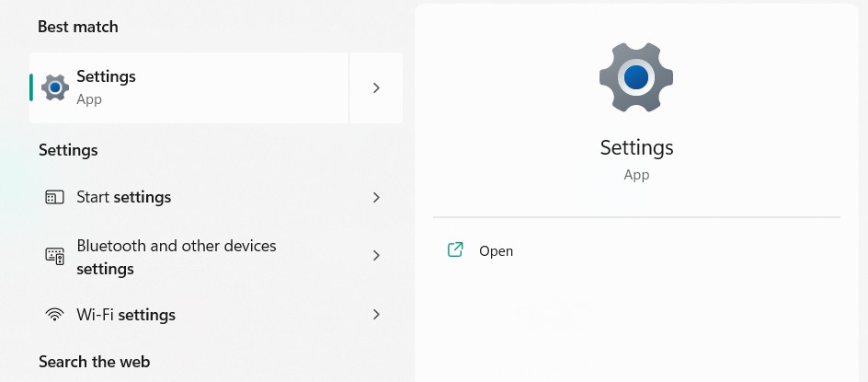Click the Settings title in preview pane
868x382 pixels.
tap(636, 147)
